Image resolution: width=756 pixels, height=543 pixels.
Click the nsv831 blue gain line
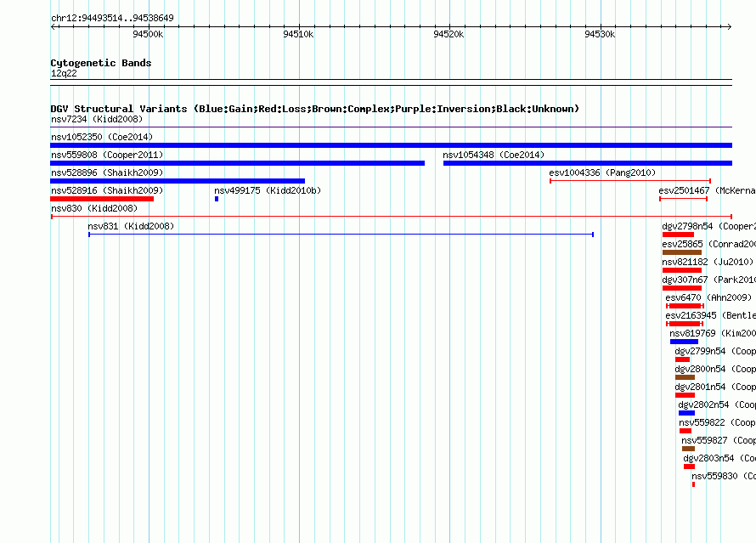point(341,235)
